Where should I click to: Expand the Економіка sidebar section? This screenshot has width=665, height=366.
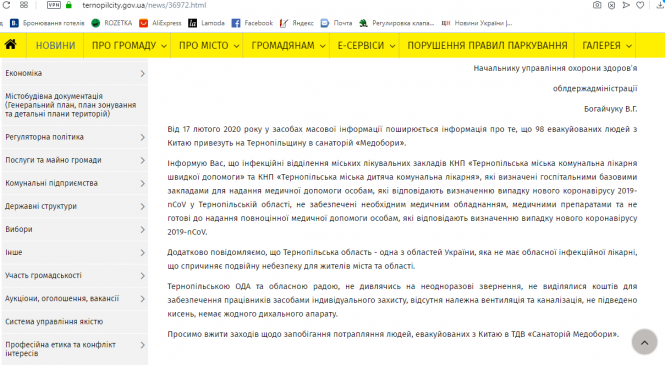(x=75, y=73)
